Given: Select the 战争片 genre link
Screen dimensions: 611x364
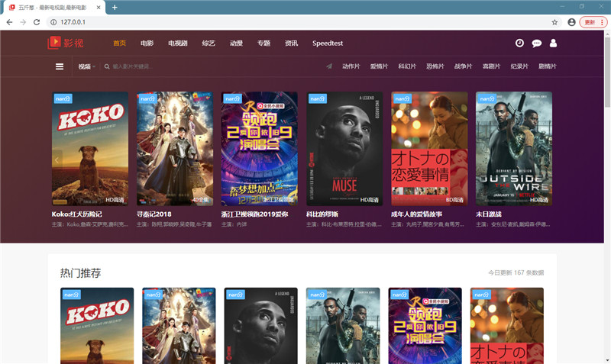Looking at the screenshot, I should [x=464, y=66].
